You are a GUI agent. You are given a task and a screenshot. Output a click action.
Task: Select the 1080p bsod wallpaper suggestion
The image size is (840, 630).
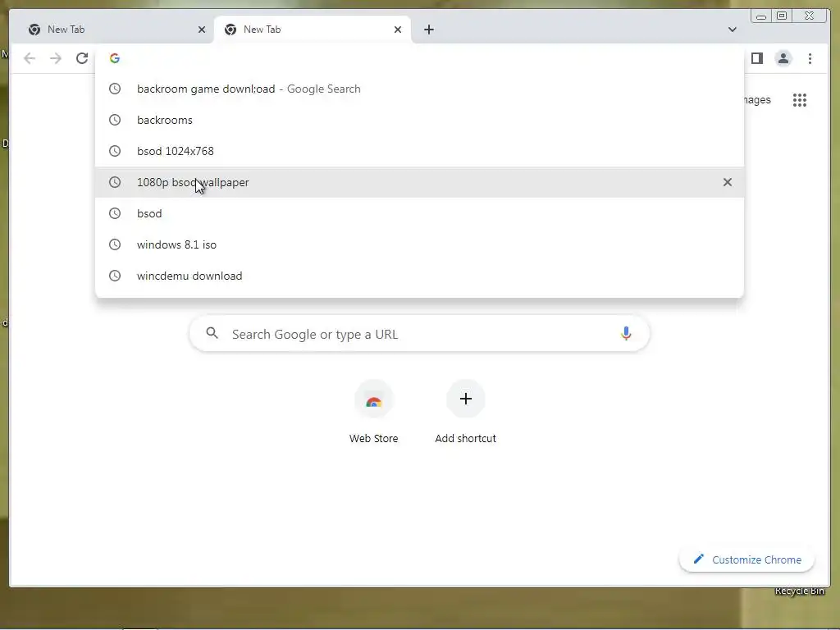point(419,182)
